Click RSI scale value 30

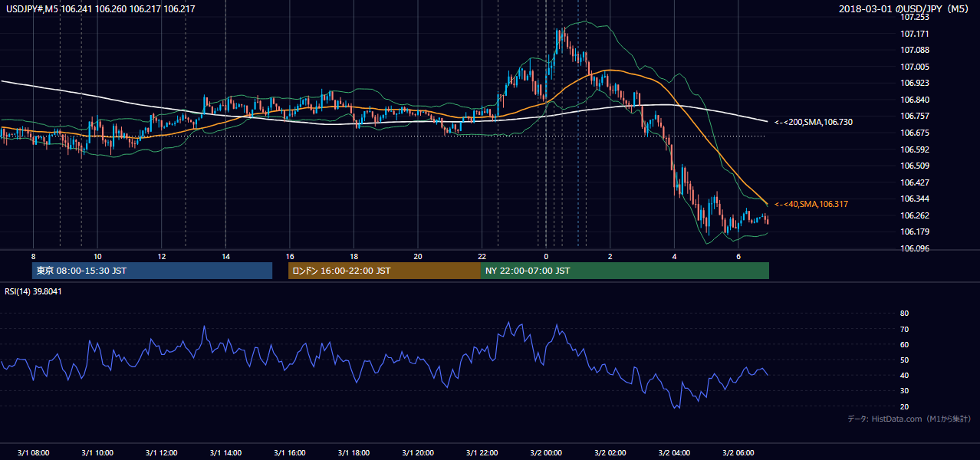pyautogui.click(x=904, y=391)
